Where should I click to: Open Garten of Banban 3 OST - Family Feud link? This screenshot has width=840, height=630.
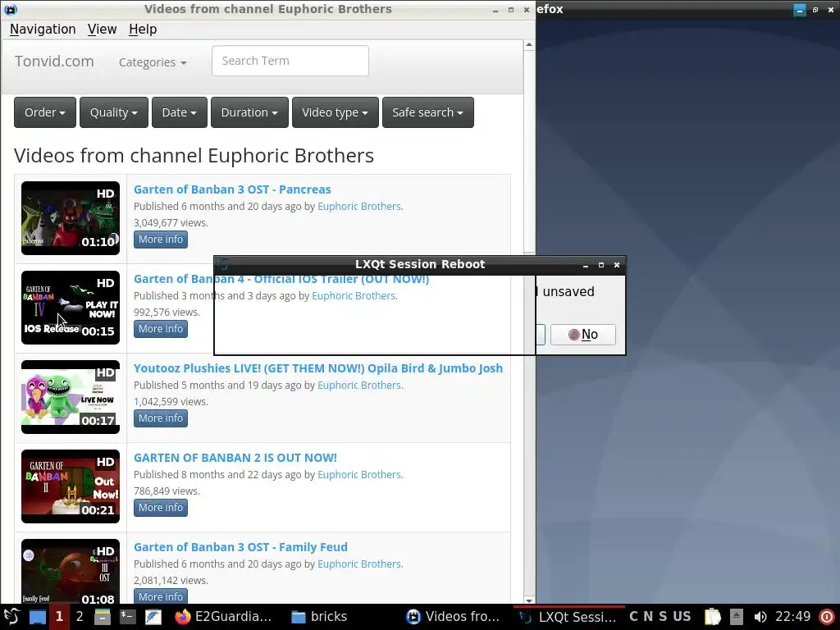pos(240,547)
